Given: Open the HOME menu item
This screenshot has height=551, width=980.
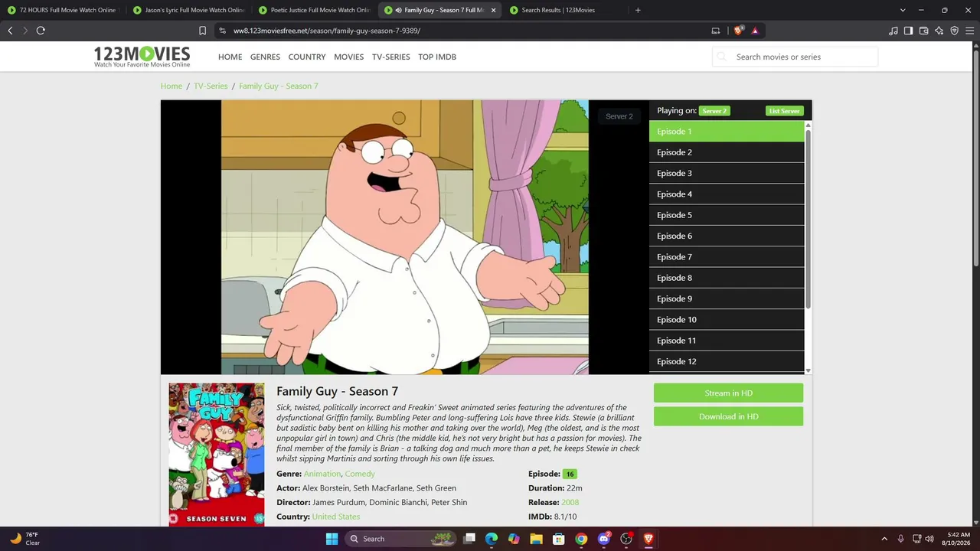Looking at the screenshot, I should click(x=230, y=57).
